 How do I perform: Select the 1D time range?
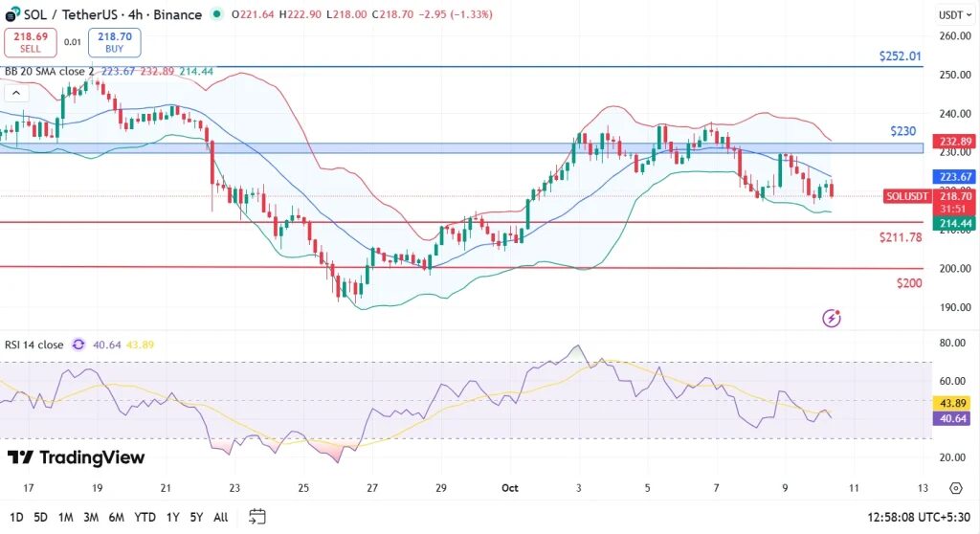click(14, 517)
